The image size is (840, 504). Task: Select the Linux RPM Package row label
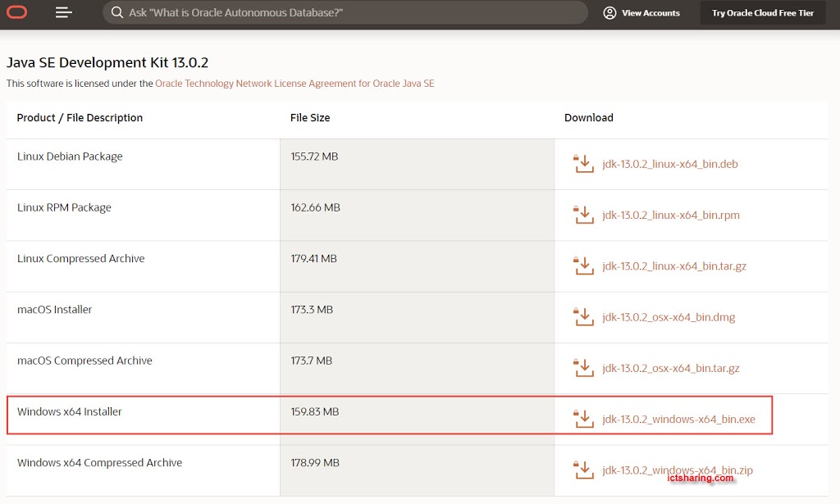(x=64, y=207)
